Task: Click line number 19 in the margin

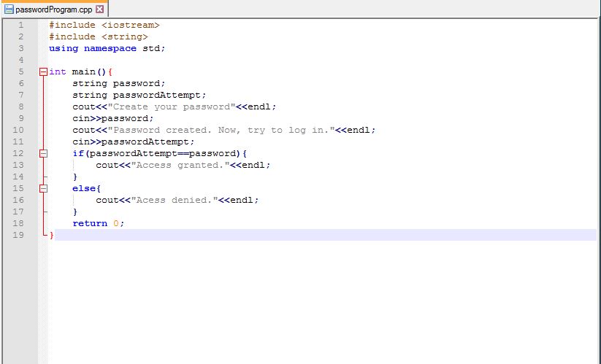Action: pyautogui.click(x=18, y=235)
